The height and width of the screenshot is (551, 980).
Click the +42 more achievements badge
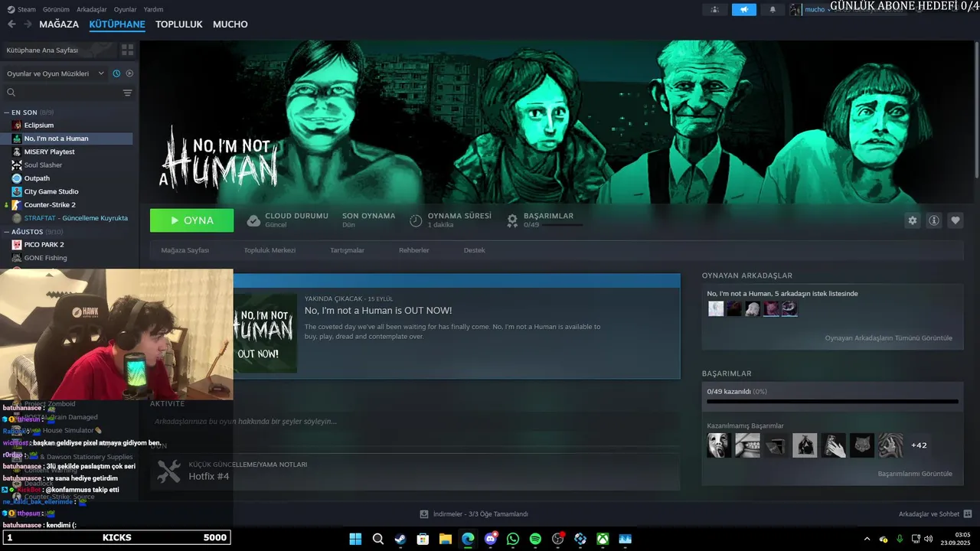919,445
